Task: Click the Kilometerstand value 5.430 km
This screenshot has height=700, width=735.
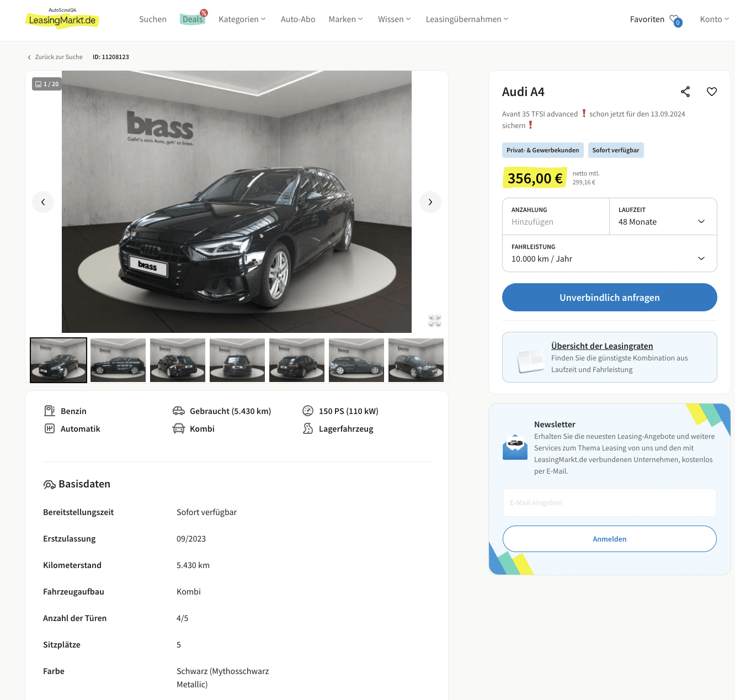Action: (x=193, y=565)
